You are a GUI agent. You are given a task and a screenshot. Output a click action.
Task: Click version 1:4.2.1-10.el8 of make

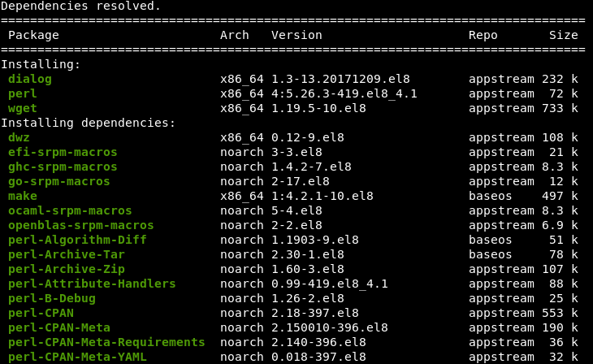coord(322,196)
